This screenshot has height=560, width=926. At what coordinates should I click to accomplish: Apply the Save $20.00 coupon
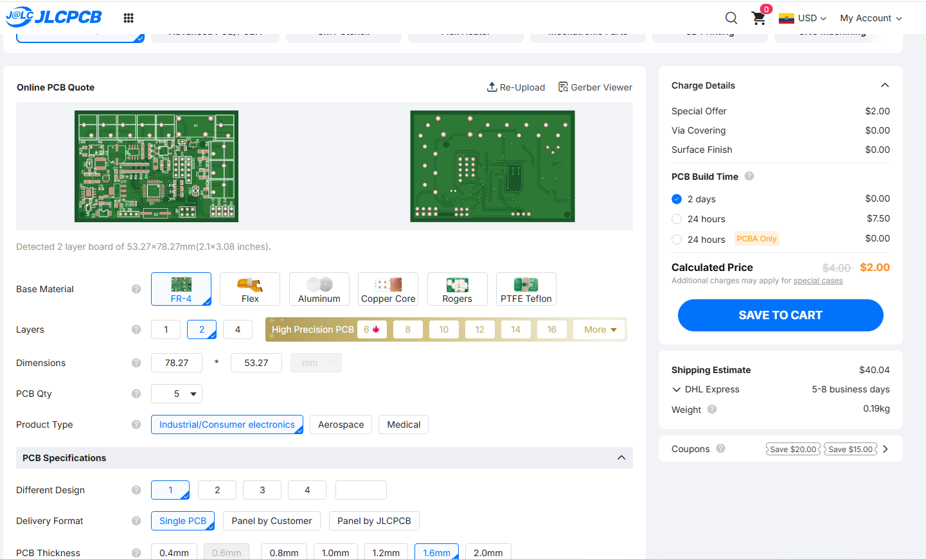pyautogui.click(x=793, y=449)
